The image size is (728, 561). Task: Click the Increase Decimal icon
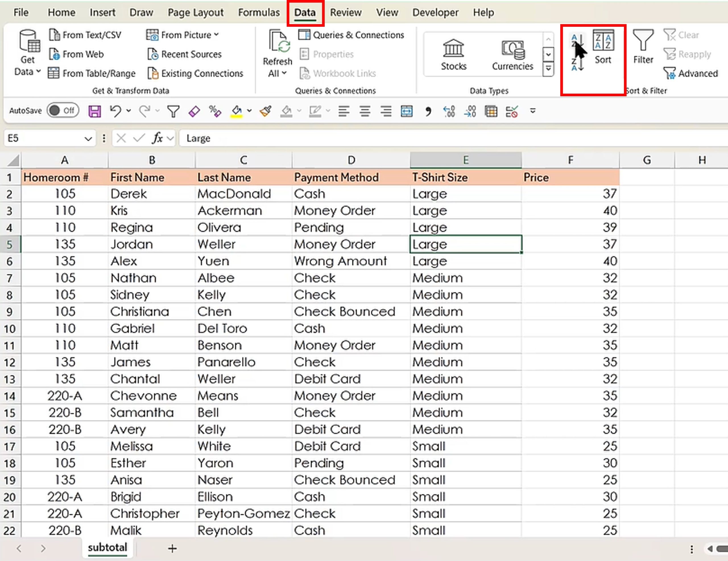[449, 111]
